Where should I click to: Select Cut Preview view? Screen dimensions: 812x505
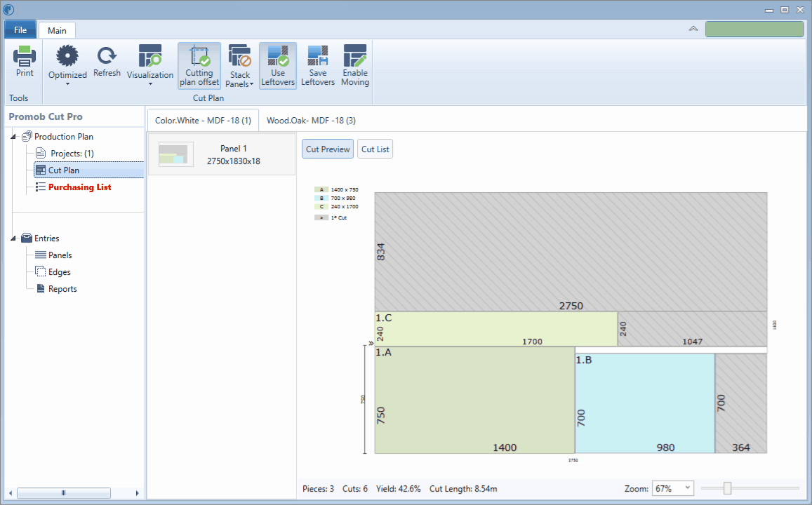point(328,149)
